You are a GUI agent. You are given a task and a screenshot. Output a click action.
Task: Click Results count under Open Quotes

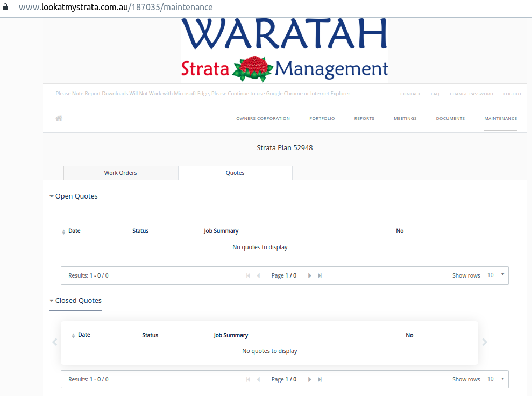point(88,275)
